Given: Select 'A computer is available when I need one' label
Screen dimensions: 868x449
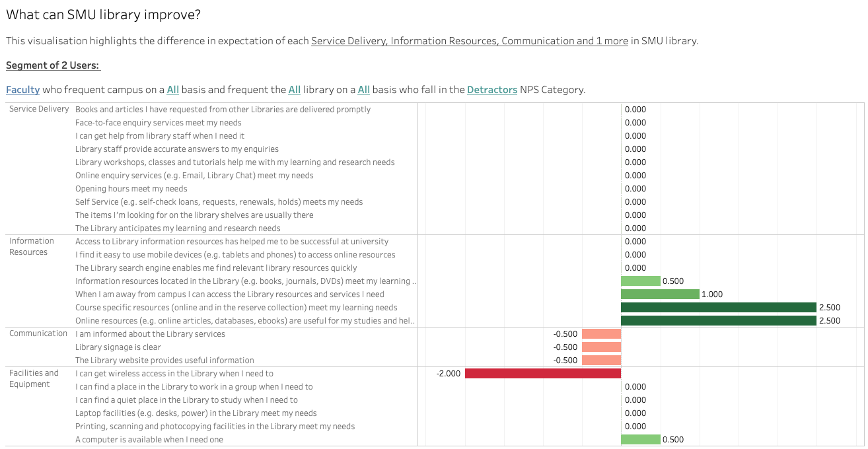Looking at the screenshot, I should click(x=149, y=440).
